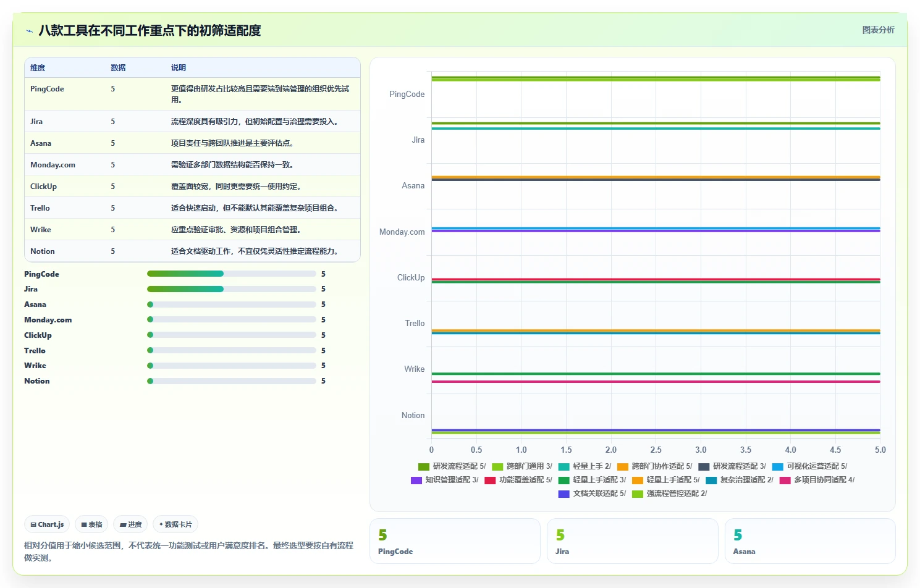Click the footnote text starting '相对分值用于缩小候选范围'

tap(189, 552)
